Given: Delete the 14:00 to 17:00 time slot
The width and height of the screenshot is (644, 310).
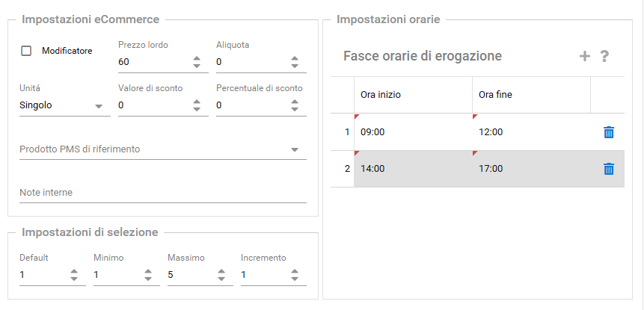Looking at the screenshot, I should point(609,169).
